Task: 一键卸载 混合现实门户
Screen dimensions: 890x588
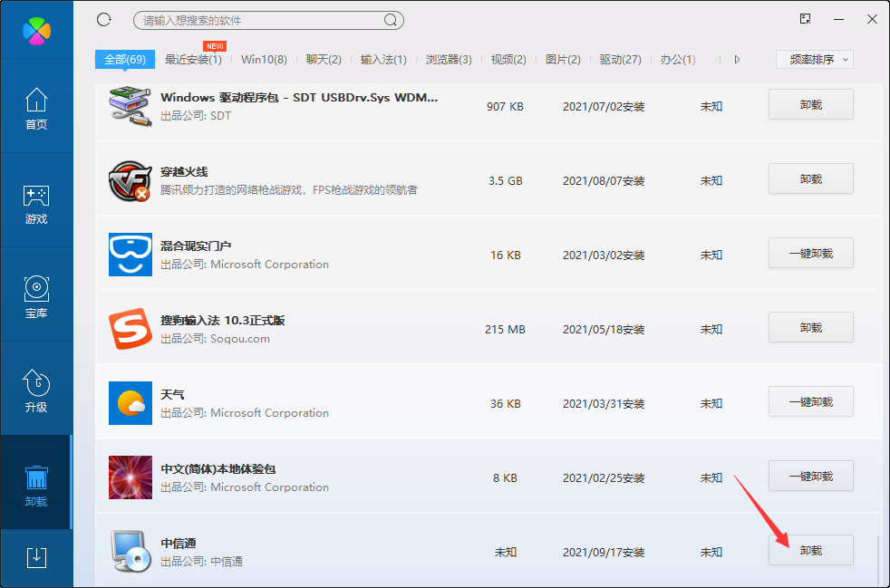Action: coord(811,253)
